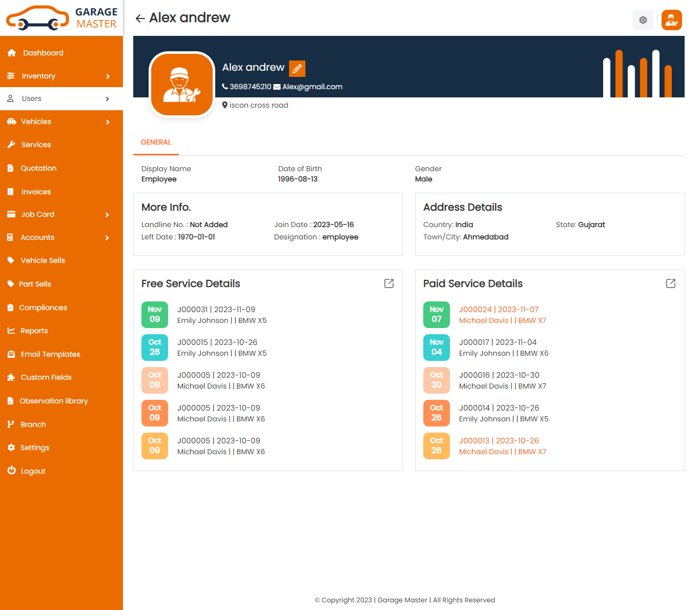Click the back arrow beside Alex andrew
This screenshot has height=610, width=700.
coord(140,18)
